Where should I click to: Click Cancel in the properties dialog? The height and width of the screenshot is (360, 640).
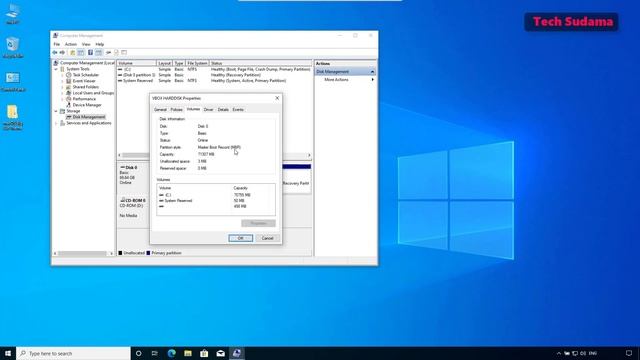[267, 238]
